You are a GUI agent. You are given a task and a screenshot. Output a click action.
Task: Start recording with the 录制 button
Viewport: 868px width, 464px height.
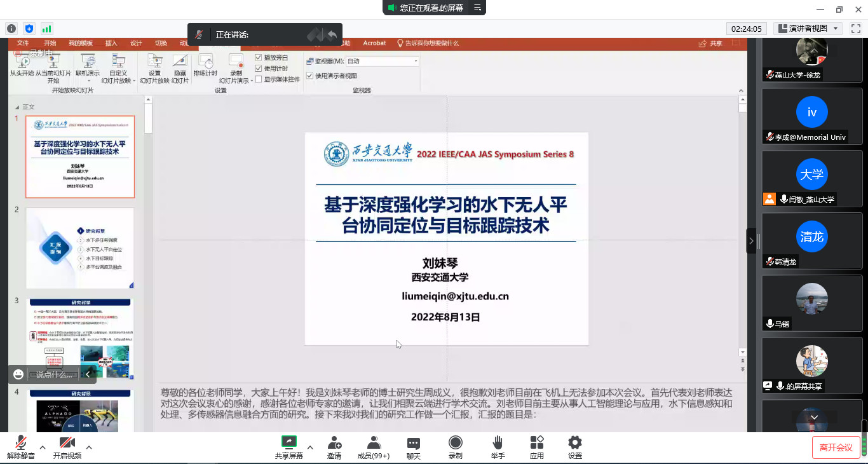(456, 446)
